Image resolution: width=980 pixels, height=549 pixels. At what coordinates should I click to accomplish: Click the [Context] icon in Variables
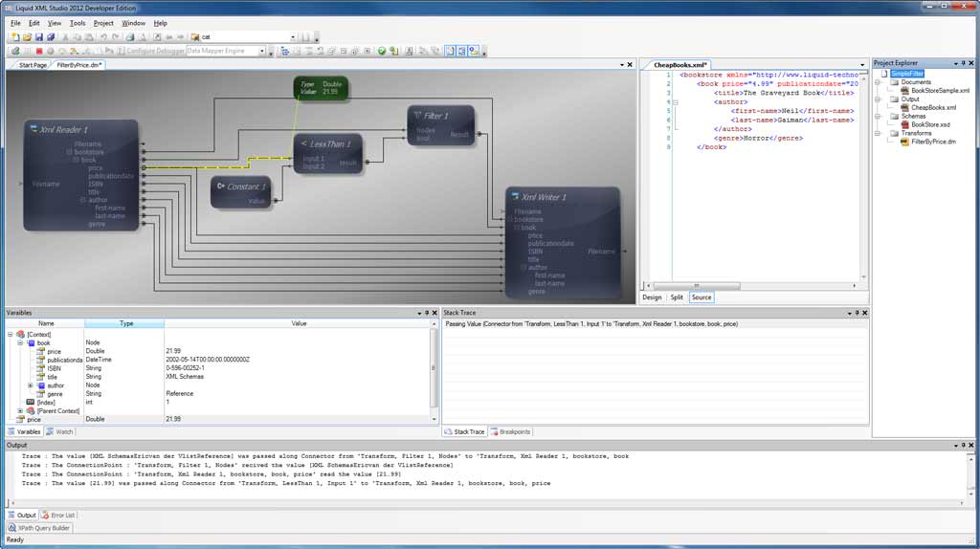point(21,334)
